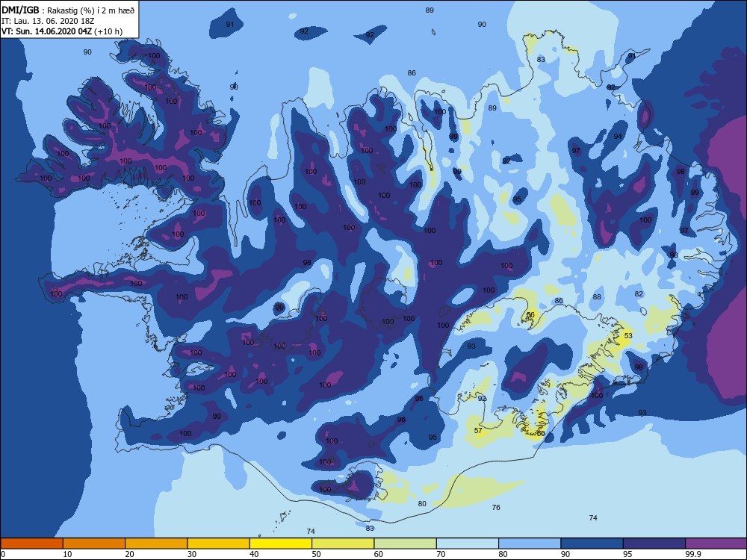Click the light green 60–70 legend swatch

click(406, 544)
